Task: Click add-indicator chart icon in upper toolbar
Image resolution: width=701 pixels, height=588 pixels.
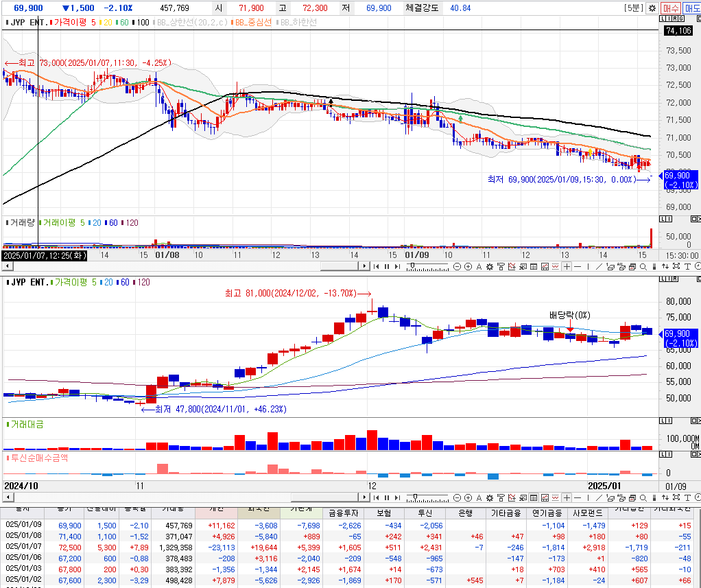Action: 512,266
